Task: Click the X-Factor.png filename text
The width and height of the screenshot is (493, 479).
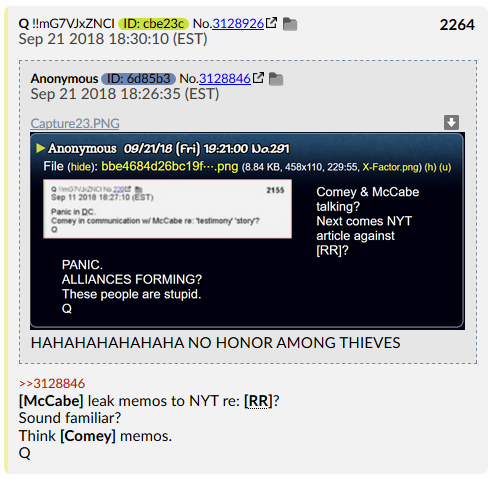Action: pos(392,167)
